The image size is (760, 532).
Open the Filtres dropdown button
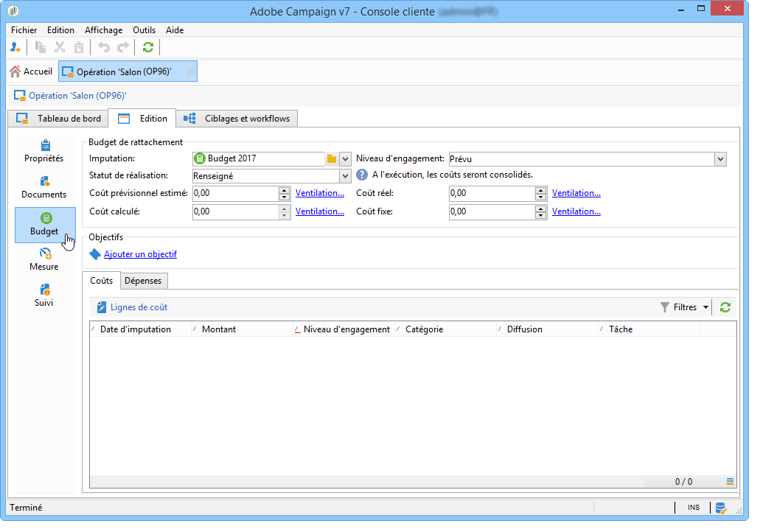685,307
